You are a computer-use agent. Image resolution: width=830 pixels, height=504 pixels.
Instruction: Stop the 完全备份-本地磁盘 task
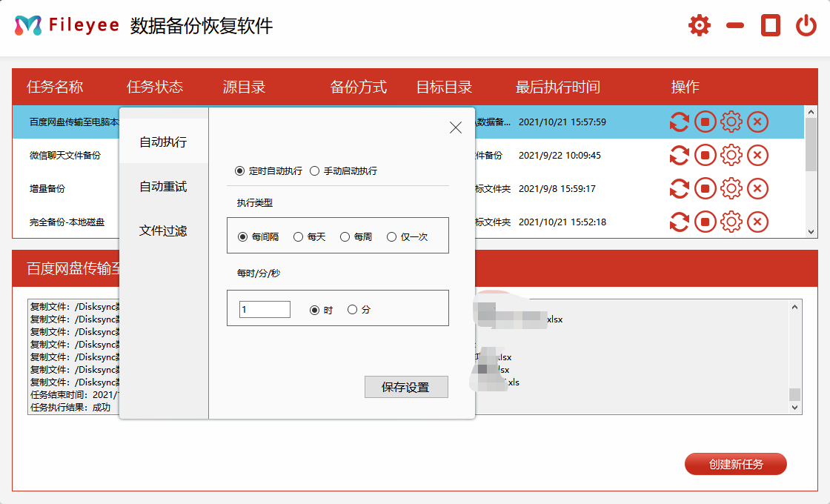point(705,222)
